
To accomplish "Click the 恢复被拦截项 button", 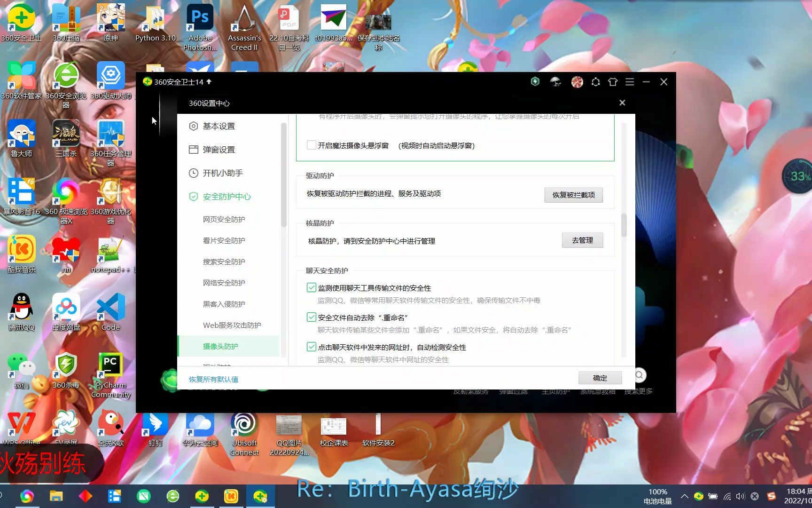I will pyautogui.click(x=573, y=195).
